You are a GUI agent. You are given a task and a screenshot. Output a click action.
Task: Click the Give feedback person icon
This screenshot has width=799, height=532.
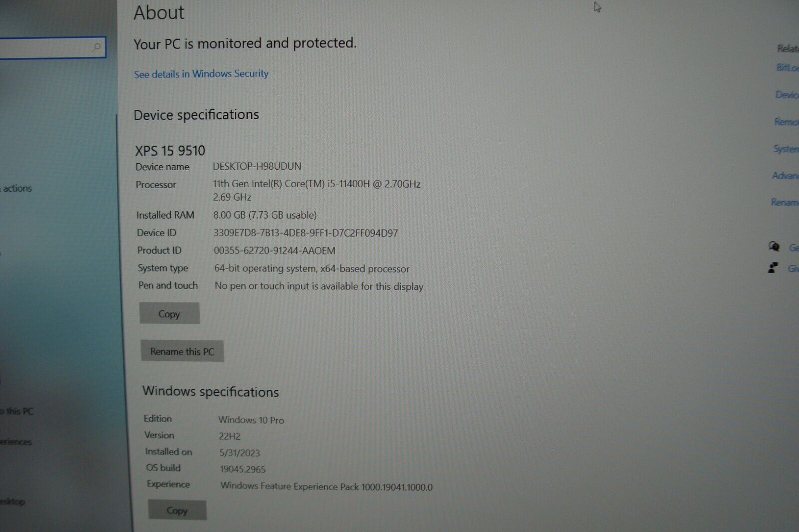[x=773, y=268]
